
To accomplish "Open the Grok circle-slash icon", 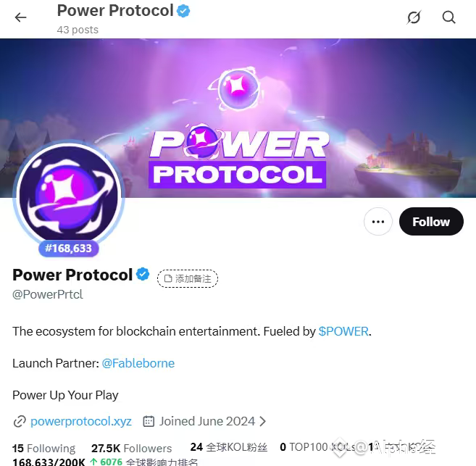I will click(x=414, y=17).
